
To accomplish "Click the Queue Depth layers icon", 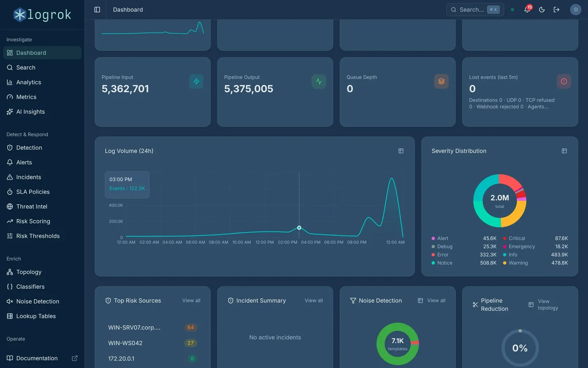I will coord(441,81).
